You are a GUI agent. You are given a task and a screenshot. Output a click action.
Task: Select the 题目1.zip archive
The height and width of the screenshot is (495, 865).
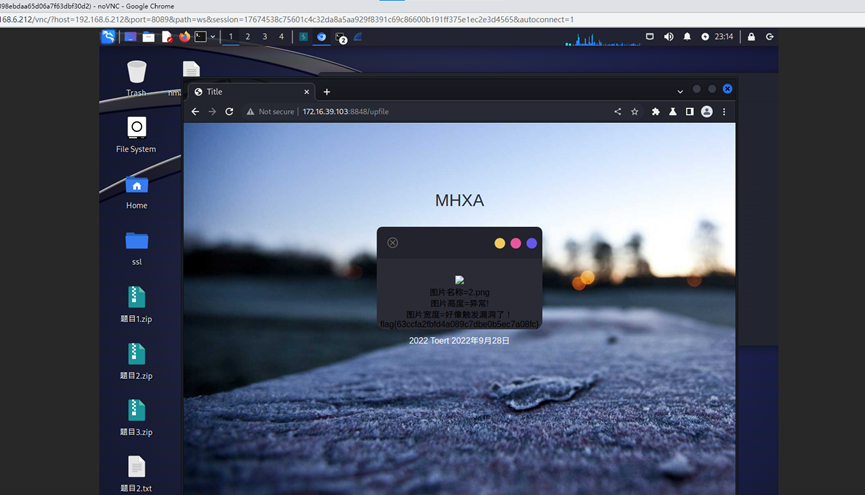pos(136,305)
